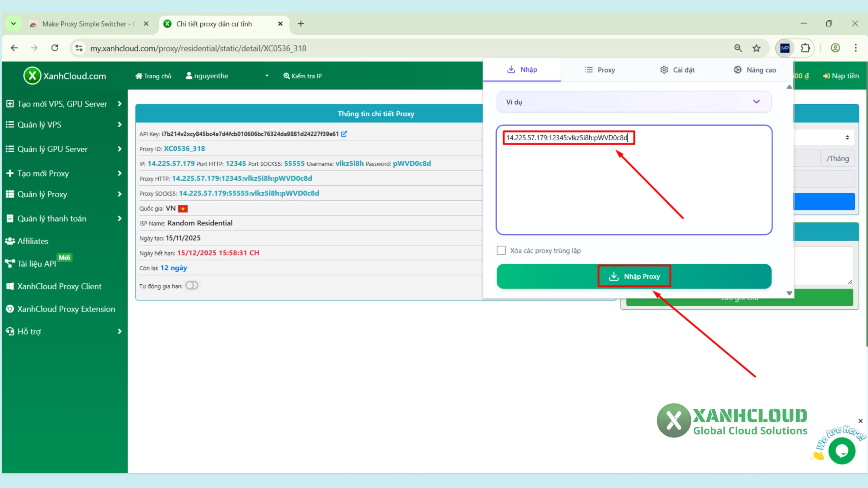Click the Nạp tiền icon in the header

click(x=827, y=76)
